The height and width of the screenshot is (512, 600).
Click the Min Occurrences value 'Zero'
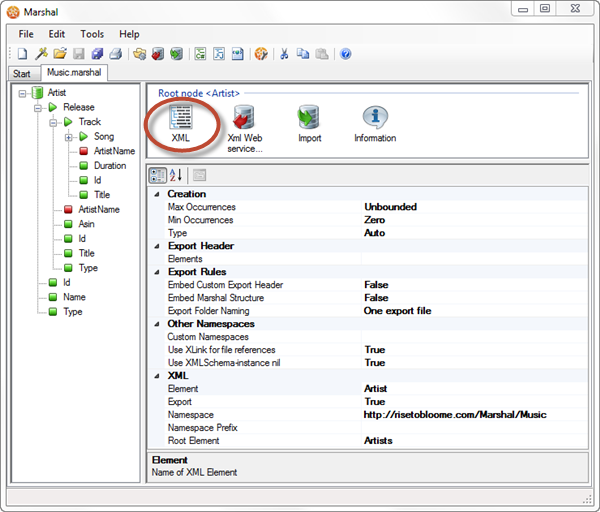click(375, 220)
